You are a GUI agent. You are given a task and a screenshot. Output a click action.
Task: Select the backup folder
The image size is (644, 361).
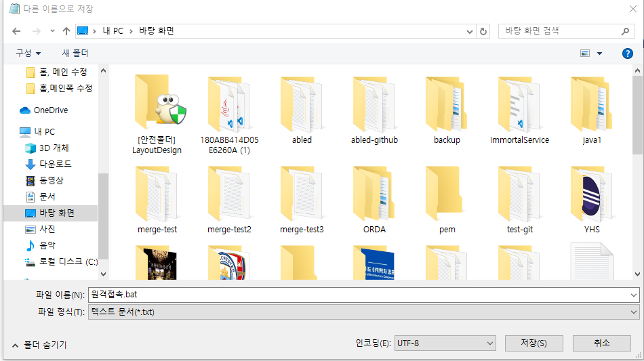pyautogui.click(x=447, y=110)
